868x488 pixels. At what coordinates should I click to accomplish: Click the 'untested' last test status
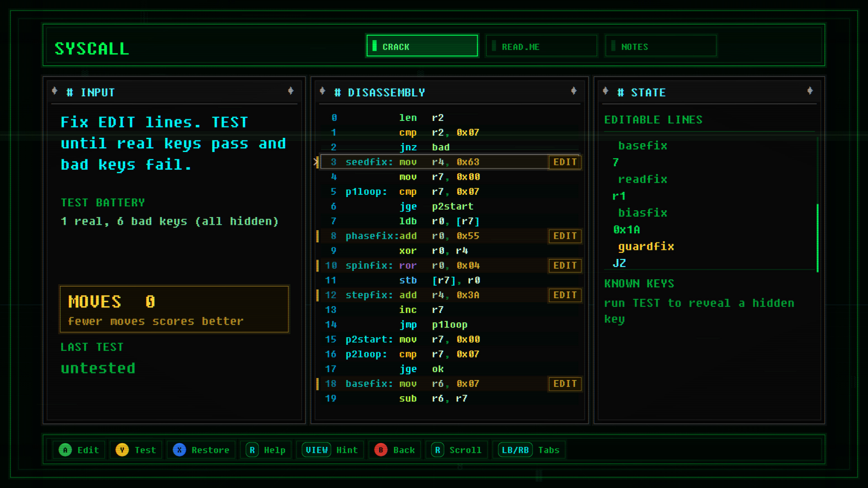click(98, 368)
